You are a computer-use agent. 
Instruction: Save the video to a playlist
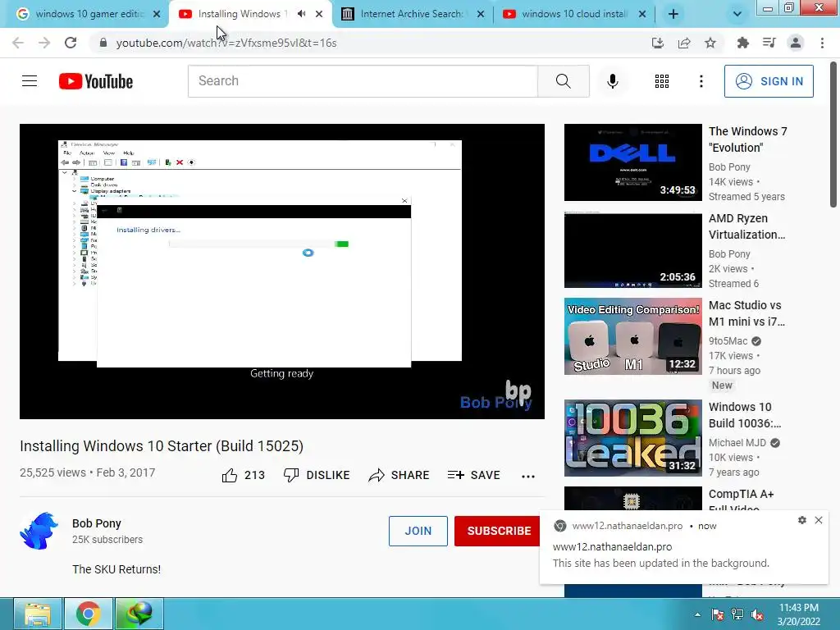473,475
